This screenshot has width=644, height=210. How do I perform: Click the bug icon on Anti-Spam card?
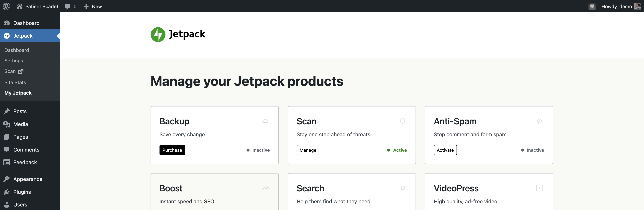click(x=539, y=121)
